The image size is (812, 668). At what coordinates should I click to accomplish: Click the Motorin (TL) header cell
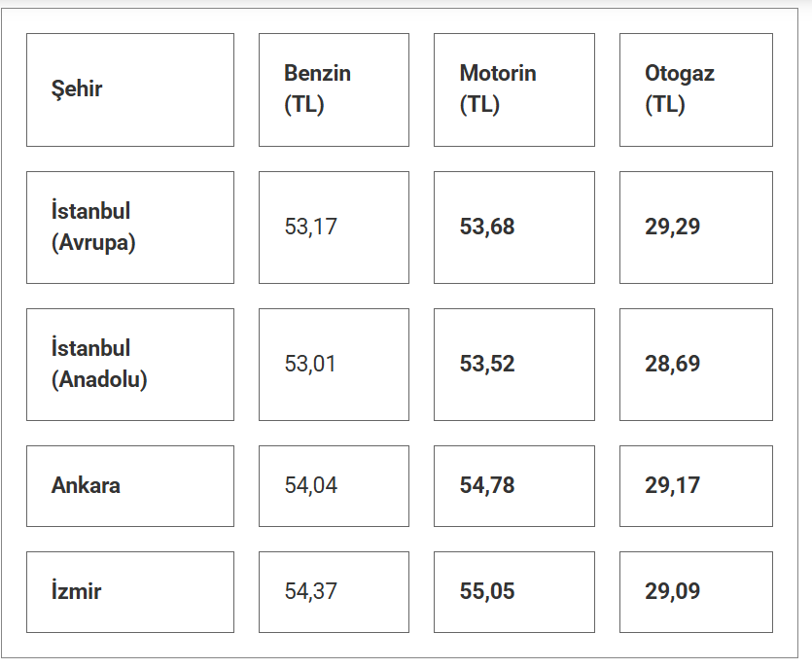513,89
